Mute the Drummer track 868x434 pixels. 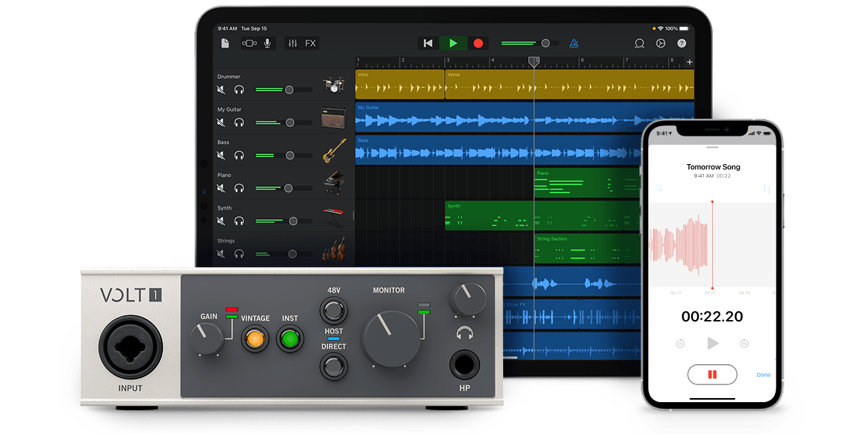[221, 90]
